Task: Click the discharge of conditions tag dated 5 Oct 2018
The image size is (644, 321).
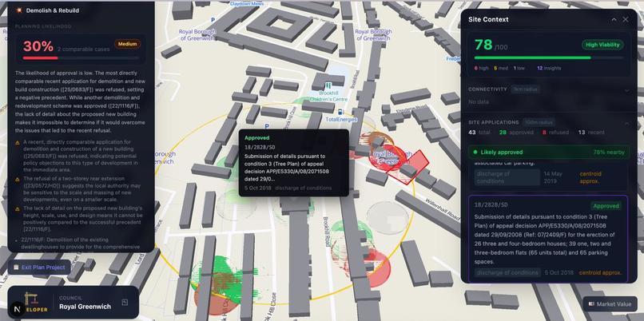Action: (x=507, y=272)
